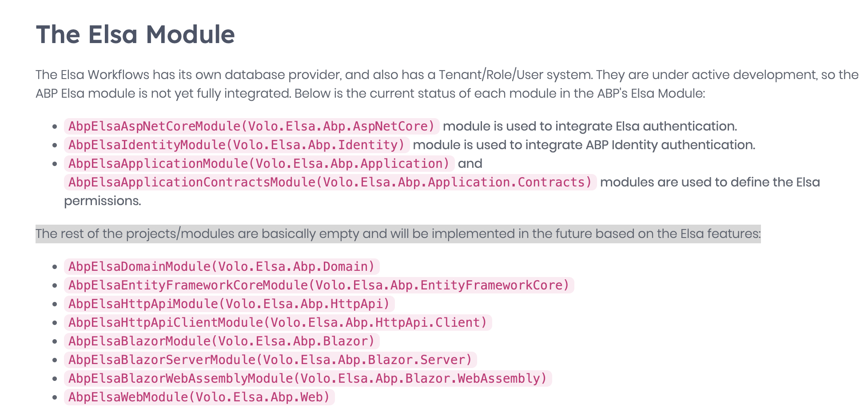868x420 pixels.
Task: Click the AbpElsaWebModule code snippet
Action: coord(199,397)
